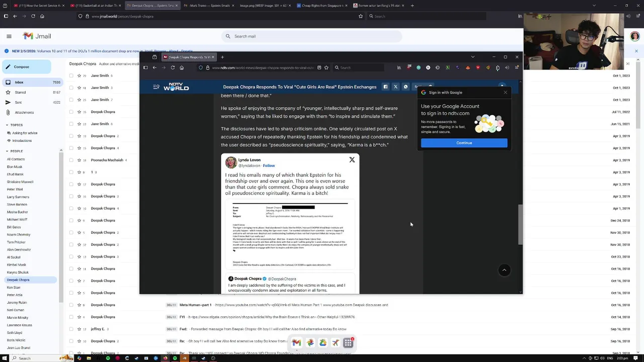Open a new tab in the back browser window
The height and width of the screenshot is (362, 644).
coord(412,6)
